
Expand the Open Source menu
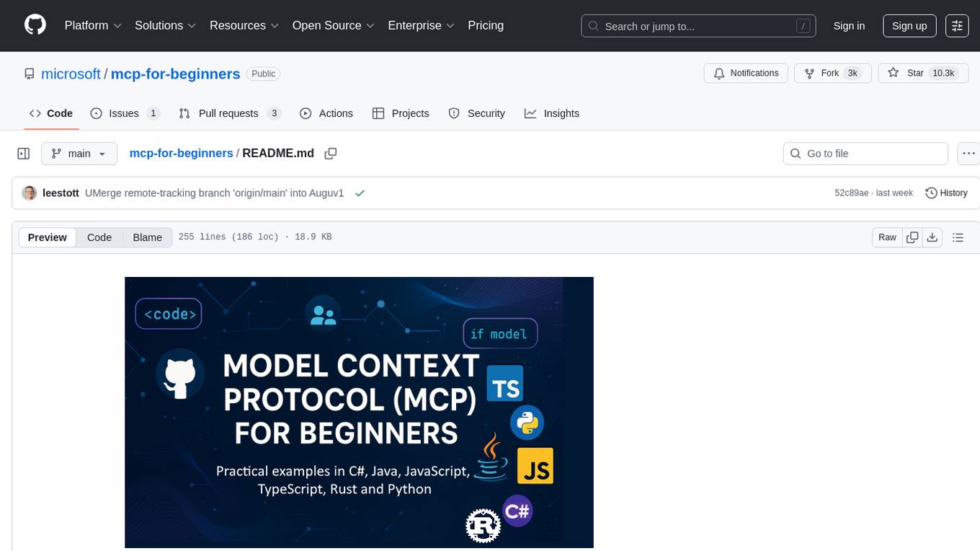(334, 25)
